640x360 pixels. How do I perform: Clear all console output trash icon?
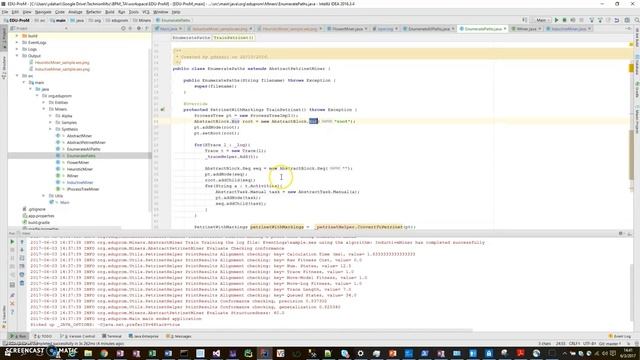pos(22,282)
